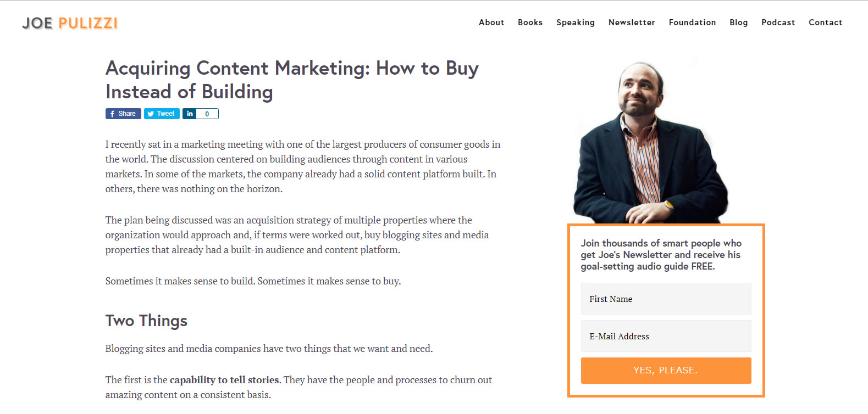
Task: Open the About page
Action: pyautogui.click(x=491, y=23)
